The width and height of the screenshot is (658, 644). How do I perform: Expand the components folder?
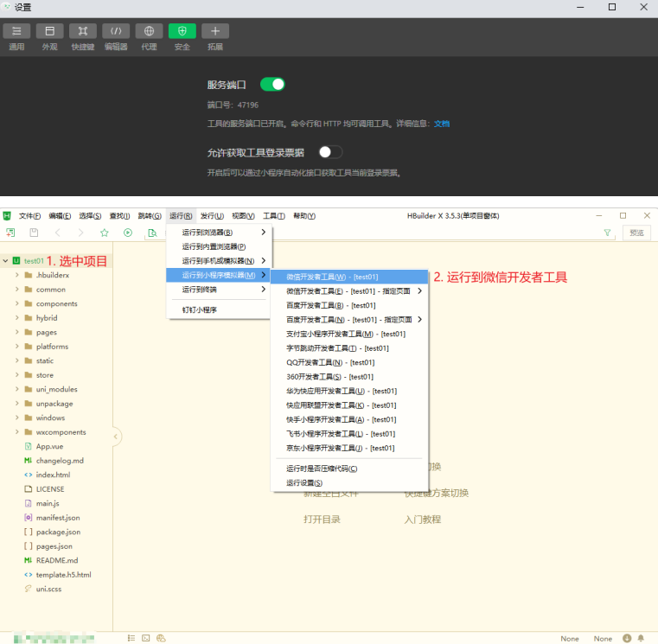(16, 303)
